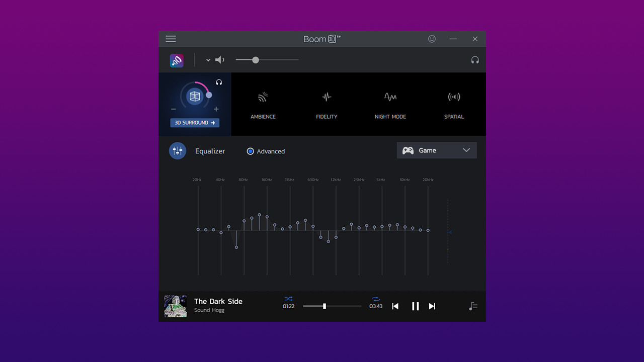Screen dimensions: 644x362
Task: Expand the output device chevron
Action: coord(208,60)
